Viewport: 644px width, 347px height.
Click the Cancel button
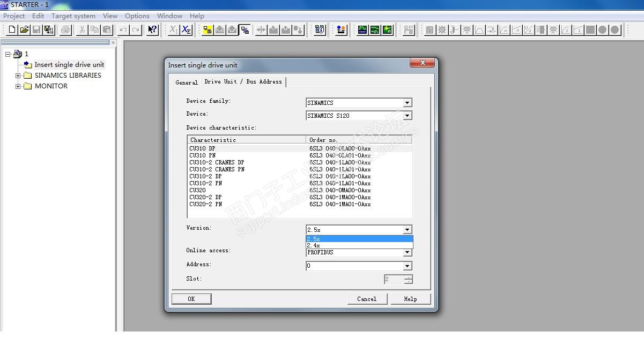click(367, 299)
